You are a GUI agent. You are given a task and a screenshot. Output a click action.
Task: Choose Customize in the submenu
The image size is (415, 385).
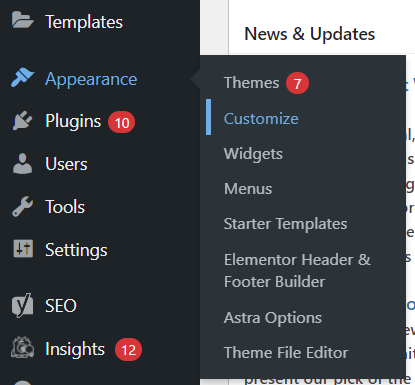(x=261, y=119)
